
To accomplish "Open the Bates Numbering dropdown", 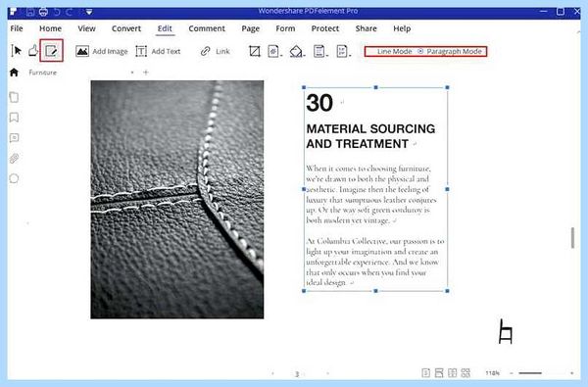I will pyautogui.click(x=343, y=51).
